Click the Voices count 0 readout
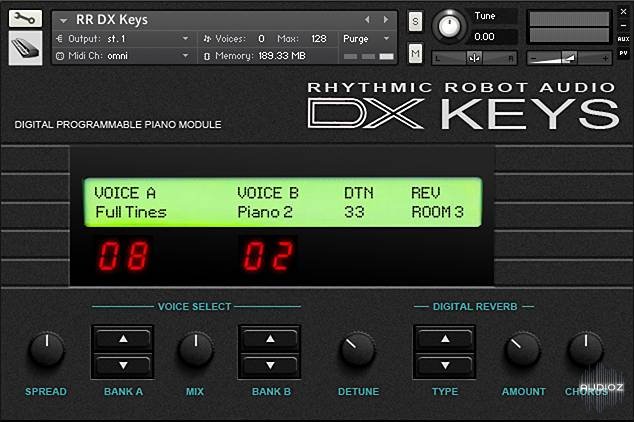The image size is (634, 422). pos(261,39)
